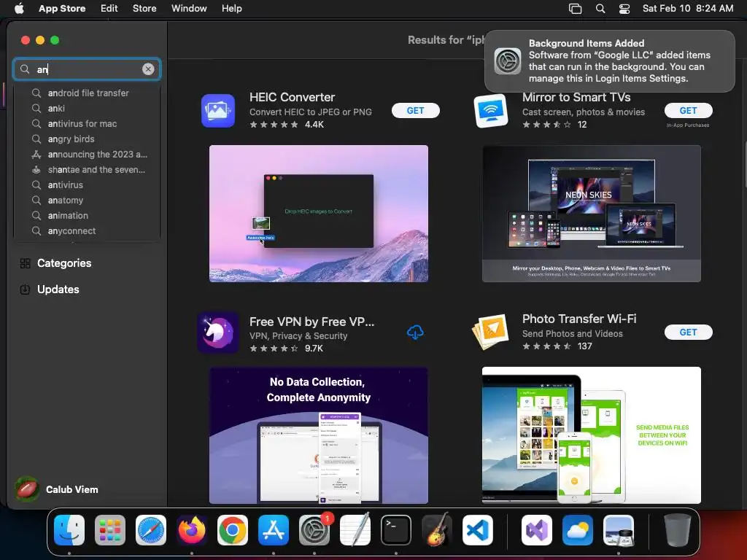The image size is (747, 560).
Task: Open Preview from the Dock
Action: [619, 530]
